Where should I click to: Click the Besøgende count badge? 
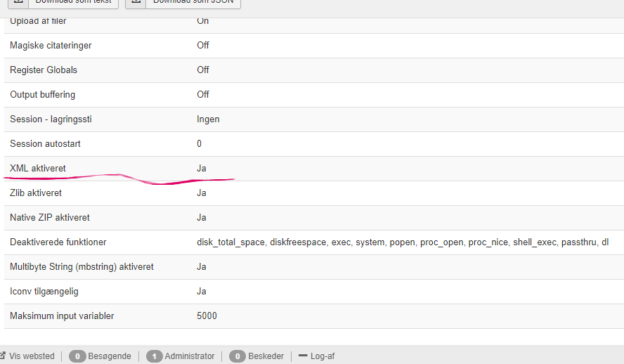click(77, 356)
